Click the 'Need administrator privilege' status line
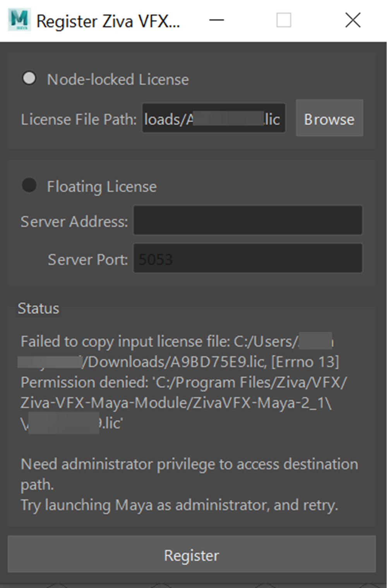Viewport: 387px width, 588px height. click(x=189, y=474)
